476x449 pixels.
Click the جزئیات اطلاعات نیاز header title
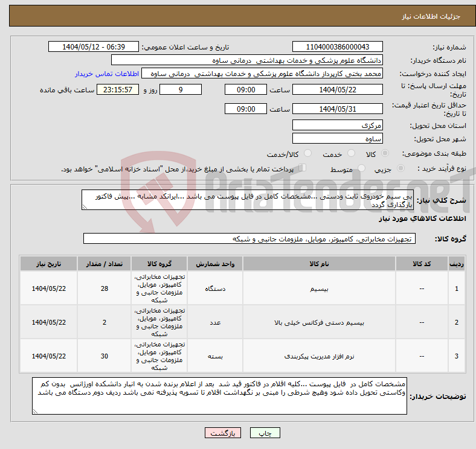431,16
